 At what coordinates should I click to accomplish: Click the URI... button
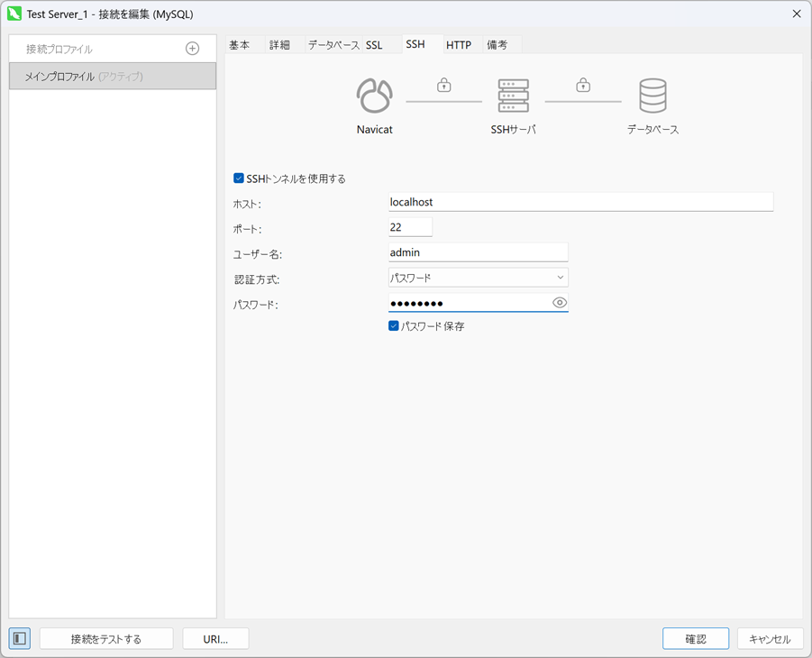point(215,639)
